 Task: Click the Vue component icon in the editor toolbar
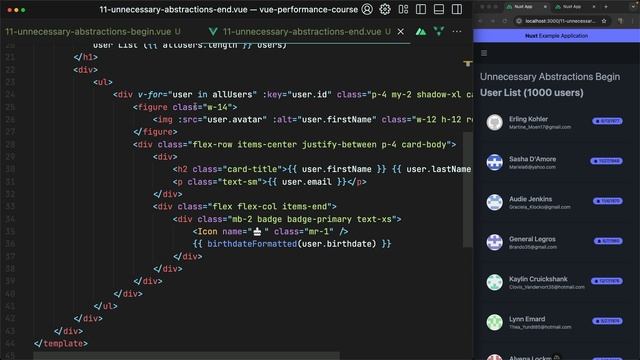click(x=439, y=31)
